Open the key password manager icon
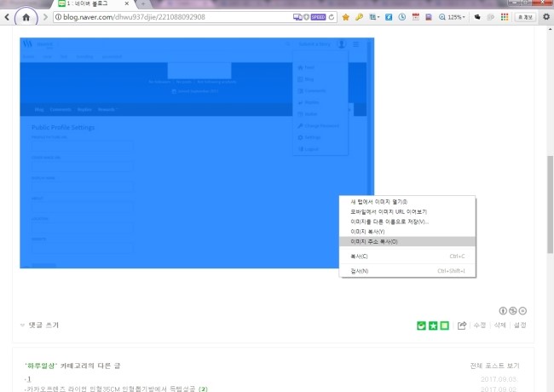The image size is (554, 392). click(x=360, y=17)
